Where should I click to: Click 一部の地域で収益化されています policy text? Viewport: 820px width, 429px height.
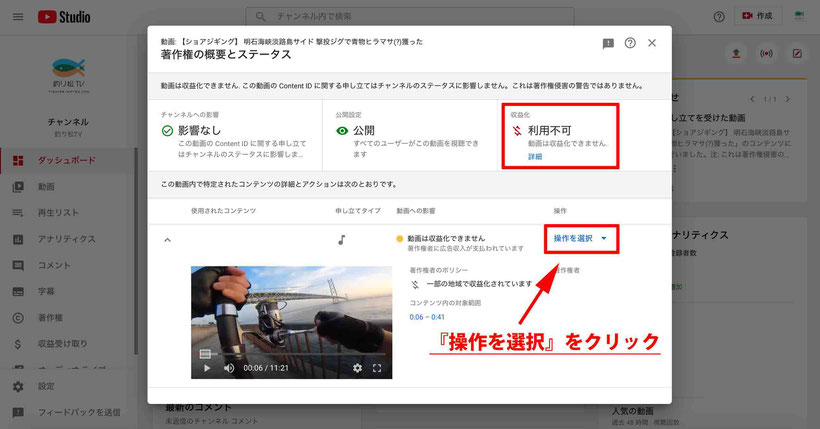(479, 284)
